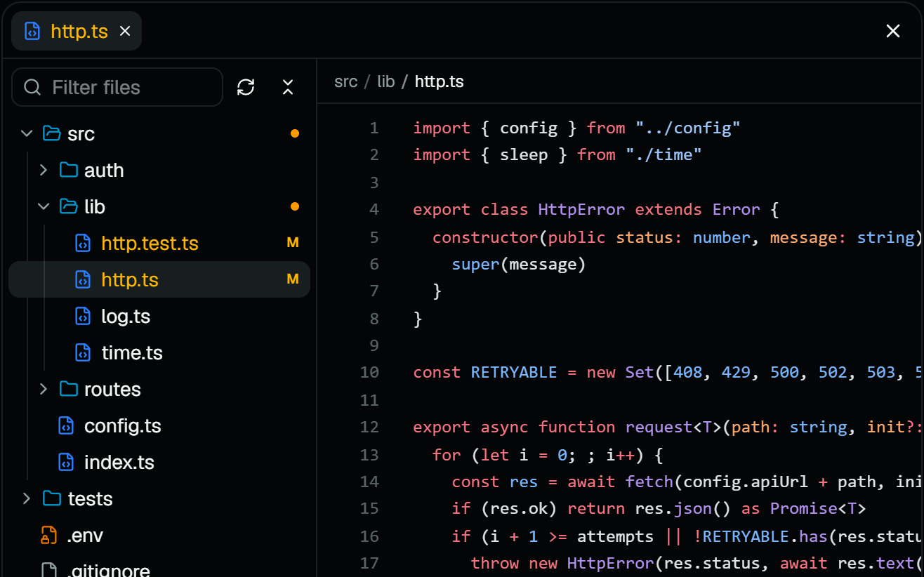
Task: Close the panel with the top-right X
Action: (893, 31)
